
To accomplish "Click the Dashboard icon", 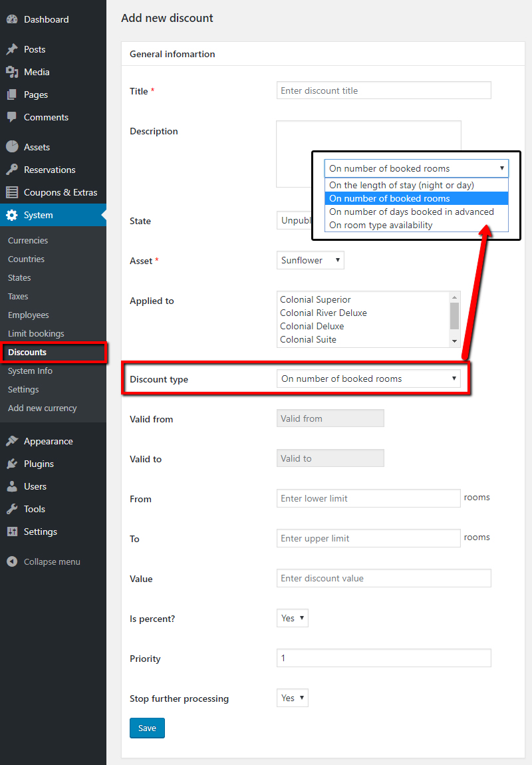I will [14, 19].
